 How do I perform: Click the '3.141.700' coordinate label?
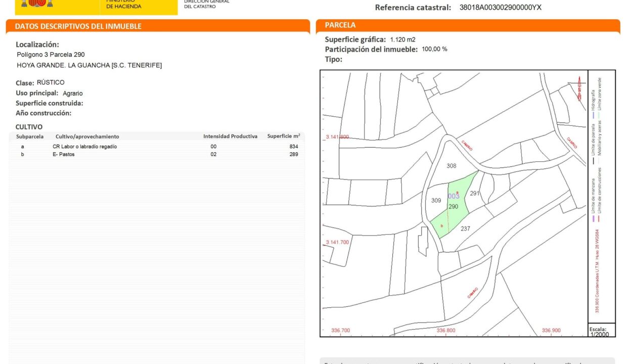click(337, 242)
